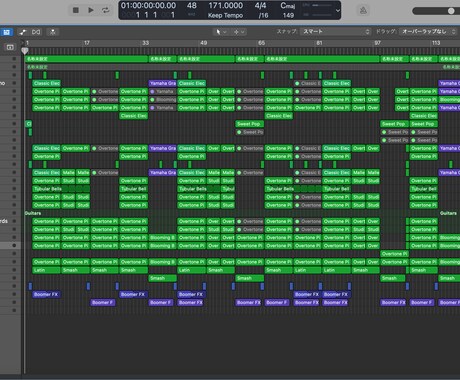Select the first Tubular Bells region
This screenshot has height=380, width=460.
[x=61, y=189]
